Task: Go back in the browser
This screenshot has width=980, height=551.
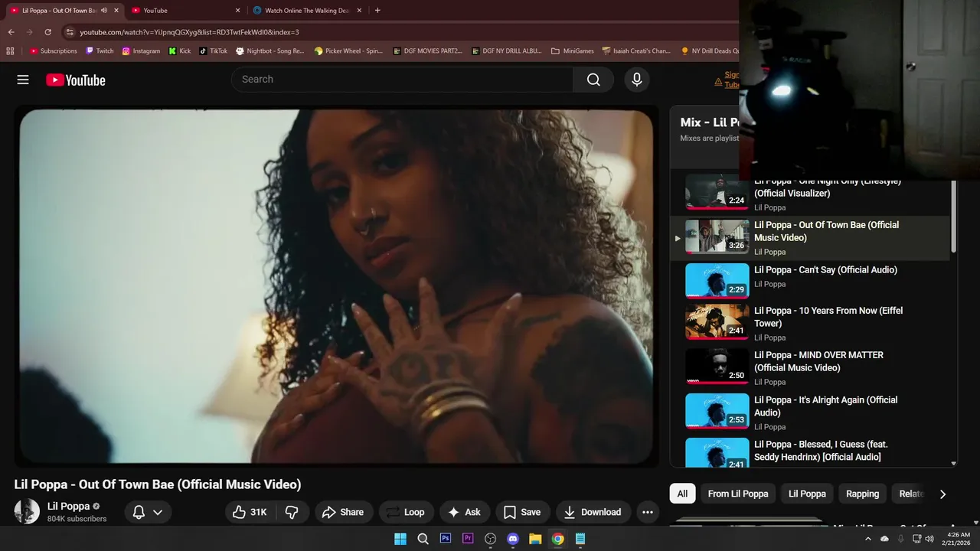Action: click(x=11, y=32)
